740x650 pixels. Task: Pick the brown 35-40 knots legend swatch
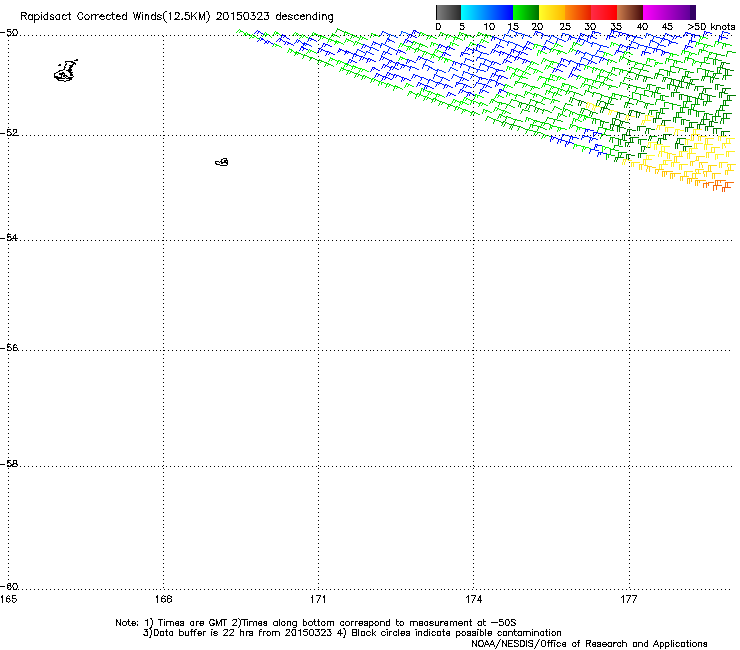pyautogui.click(x=630, y=12)
